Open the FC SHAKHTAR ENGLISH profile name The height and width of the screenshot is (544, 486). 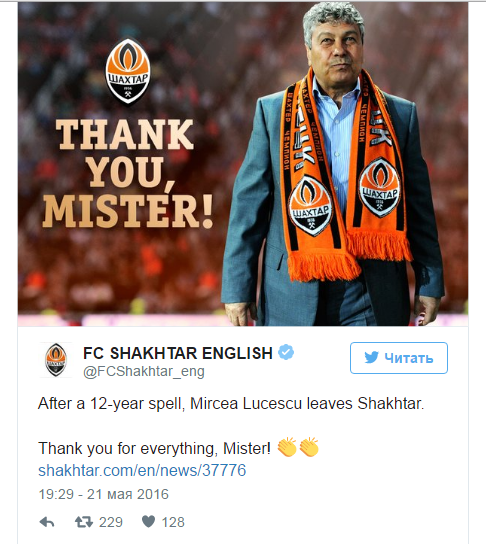click(178, 353)
